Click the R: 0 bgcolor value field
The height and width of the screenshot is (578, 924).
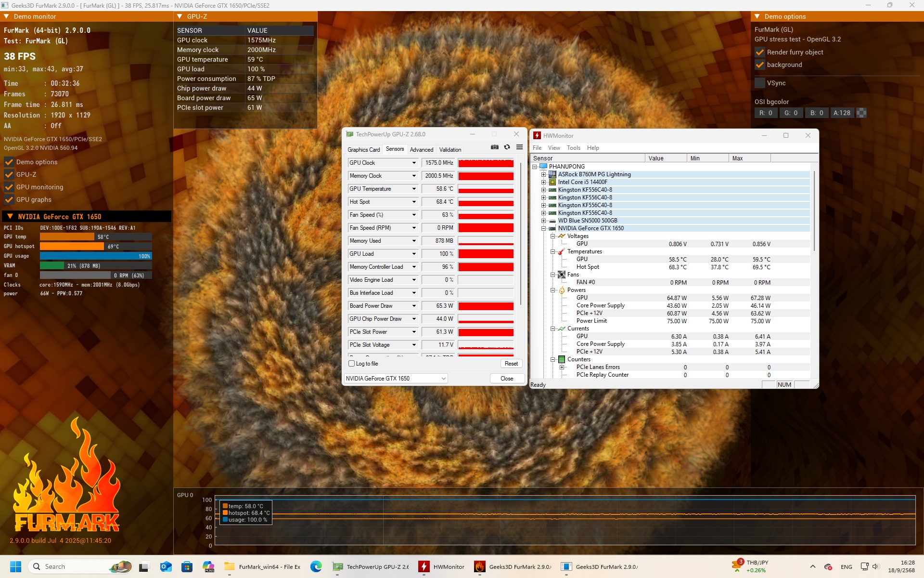click(x=765, y=113)
